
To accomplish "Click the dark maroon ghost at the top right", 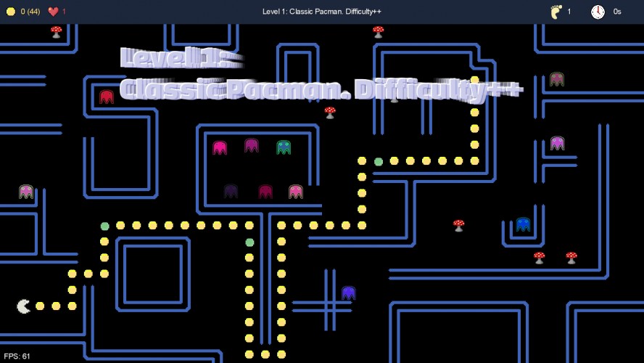I will point(556,79).
